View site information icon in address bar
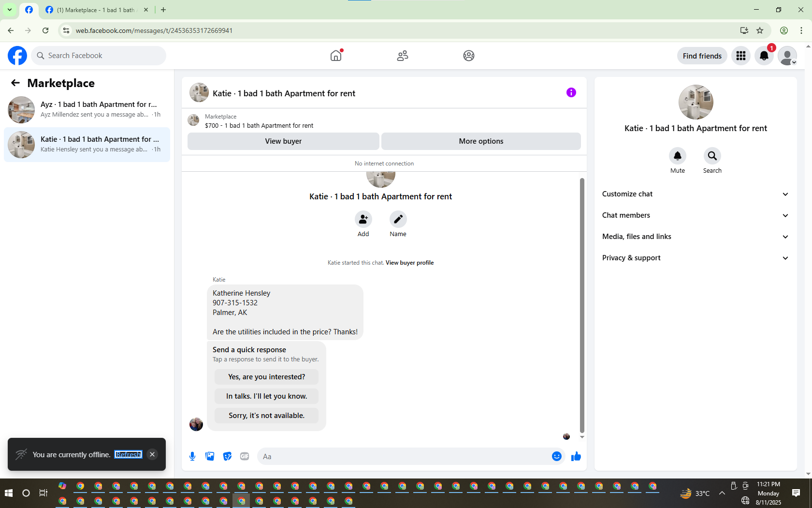 [x=66, y=30]
